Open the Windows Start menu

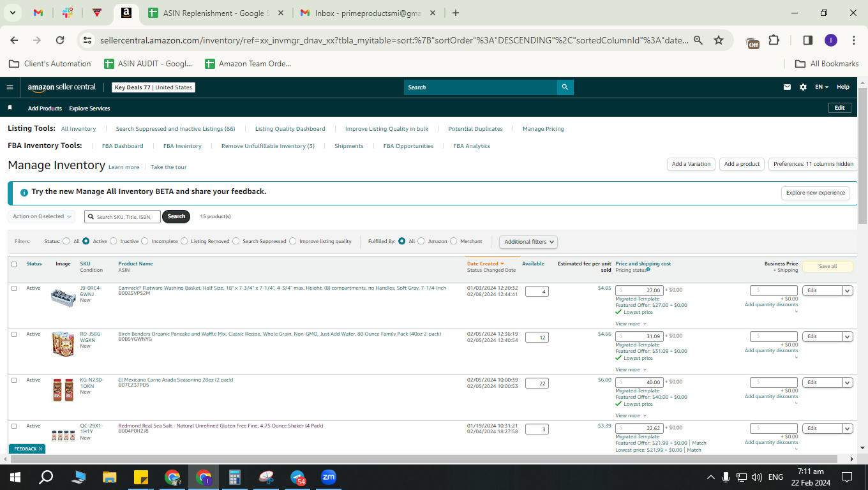[x=15, y=477]
